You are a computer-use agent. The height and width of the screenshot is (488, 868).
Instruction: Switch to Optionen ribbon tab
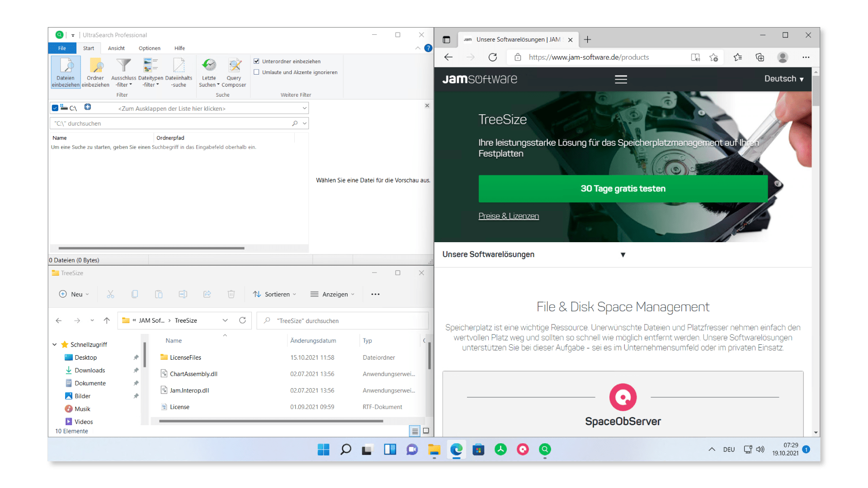click(x=150, y=48)
